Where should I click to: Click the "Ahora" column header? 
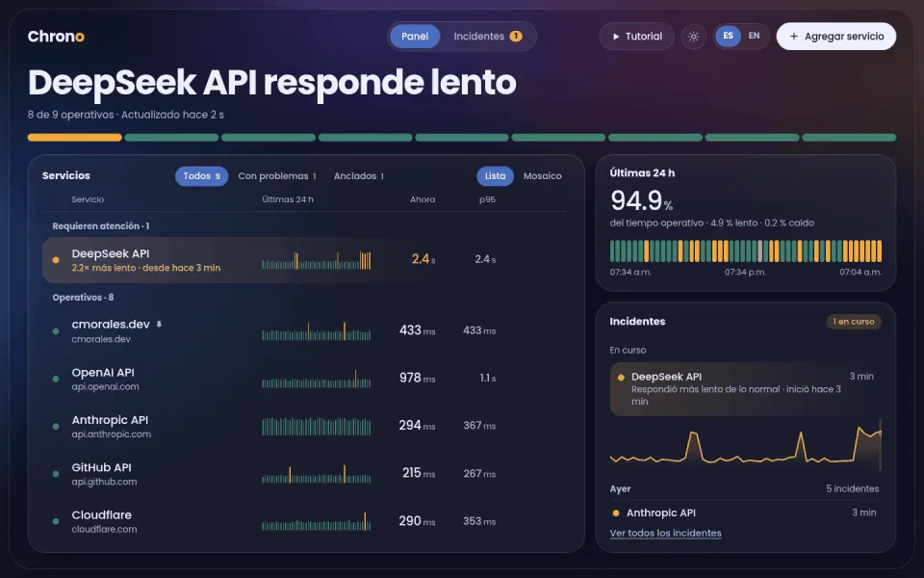pyautogui.click(x=423, y=199)
